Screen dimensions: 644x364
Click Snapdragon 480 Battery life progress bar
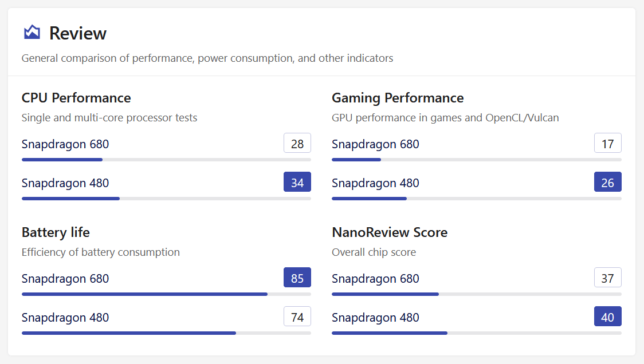point(166,333)
